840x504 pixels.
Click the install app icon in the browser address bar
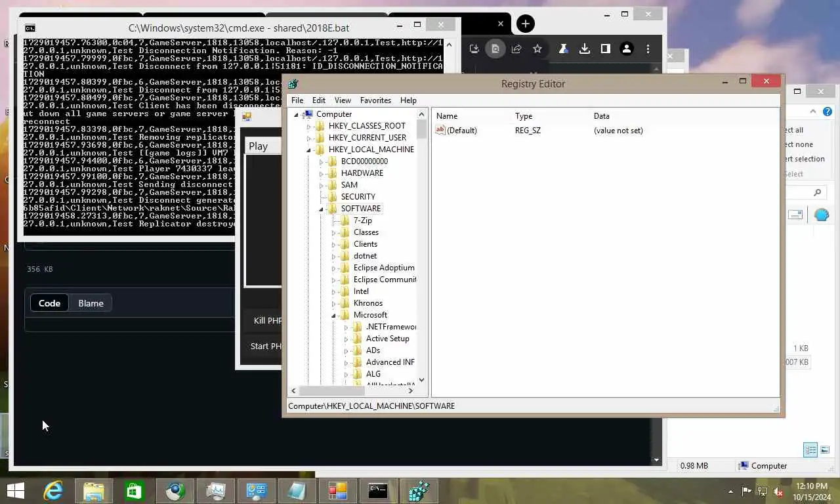point(474,49)
